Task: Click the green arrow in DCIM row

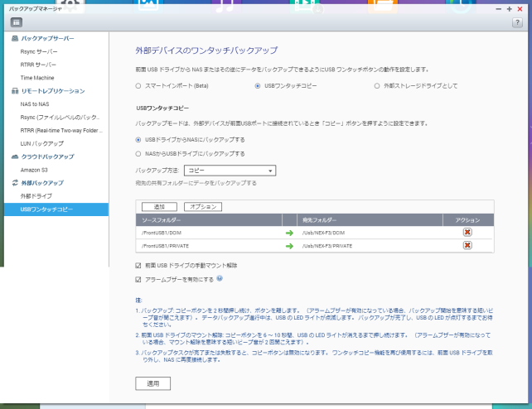Action: coord(289,233)
